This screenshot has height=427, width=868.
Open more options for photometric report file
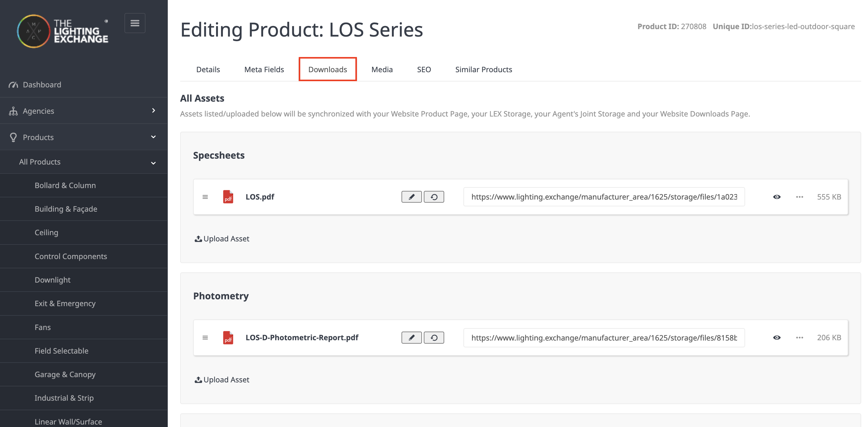[x=799, y=338]
